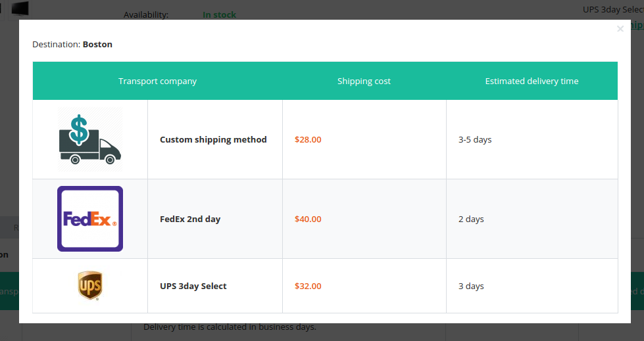Image resolution: width=644 pixels, height=341 pixels.
Task: Select UPS 3day Select label in table
Action: coord(193,286)
